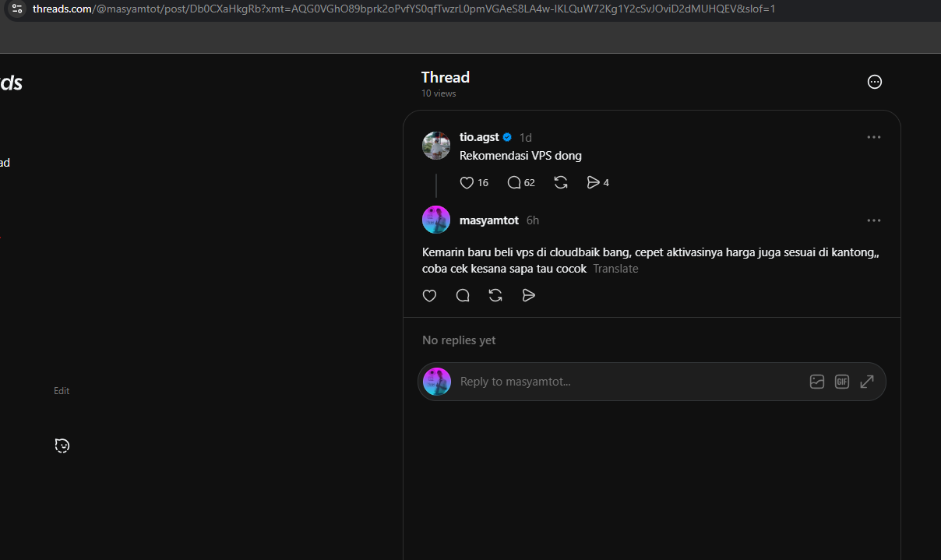This screenshot has width=941, height=560.
Task: Select the browser address bar URL
Action: tap(404, 9)
